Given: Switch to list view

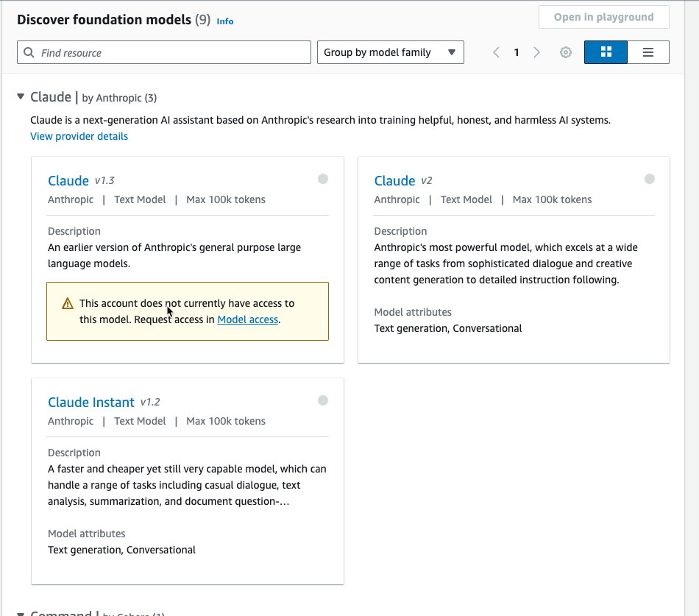Looking at the screenshot, I should point(648,52).
